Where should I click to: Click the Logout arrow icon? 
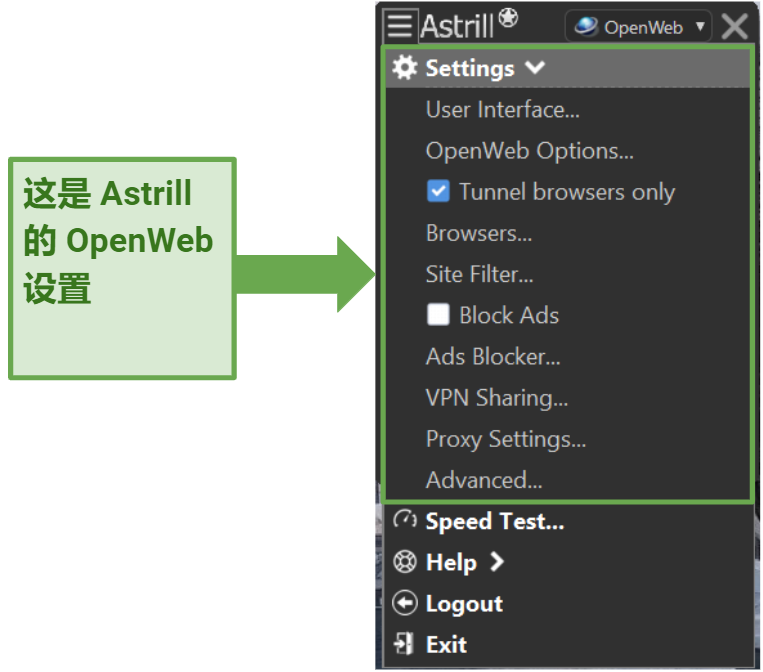tap(405, 603)
